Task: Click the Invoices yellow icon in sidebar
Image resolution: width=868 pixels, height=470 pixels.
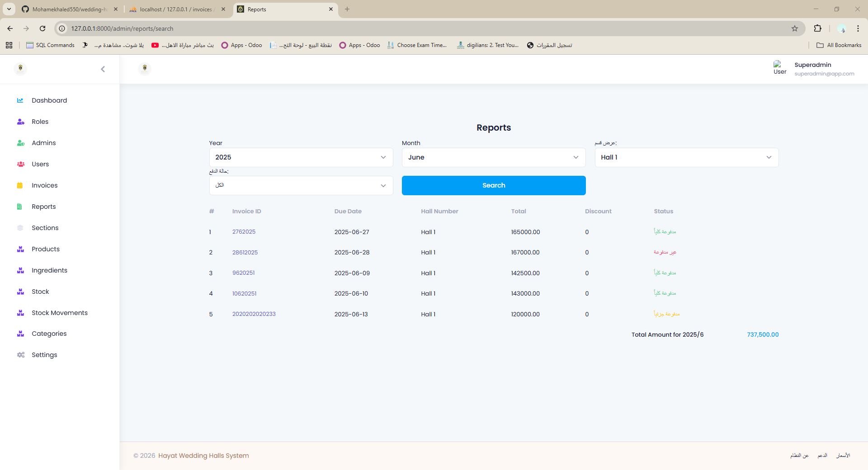Action: click(x=20, y=185)
